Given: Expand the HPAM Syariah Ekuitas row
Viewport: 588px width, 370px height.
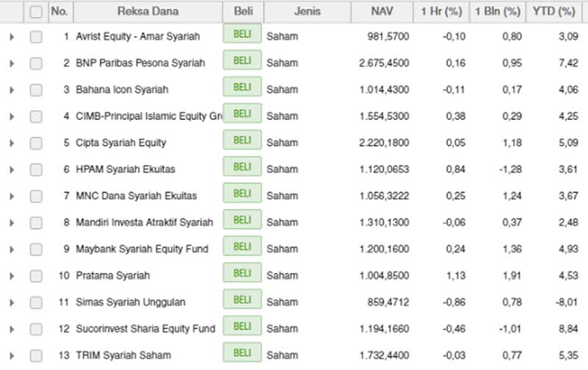Looking at the screenshot, I should (12, 170).
